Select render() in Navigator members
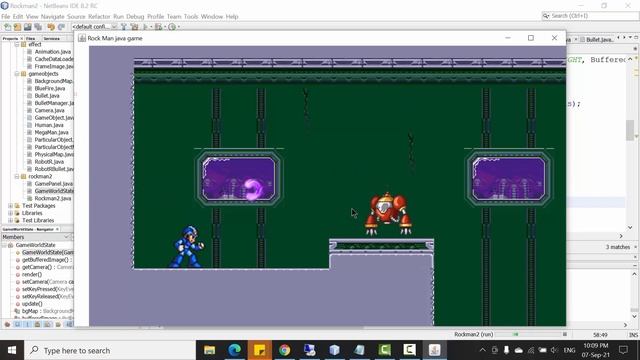This screenshot has height=360, width=640. [32, 275]
